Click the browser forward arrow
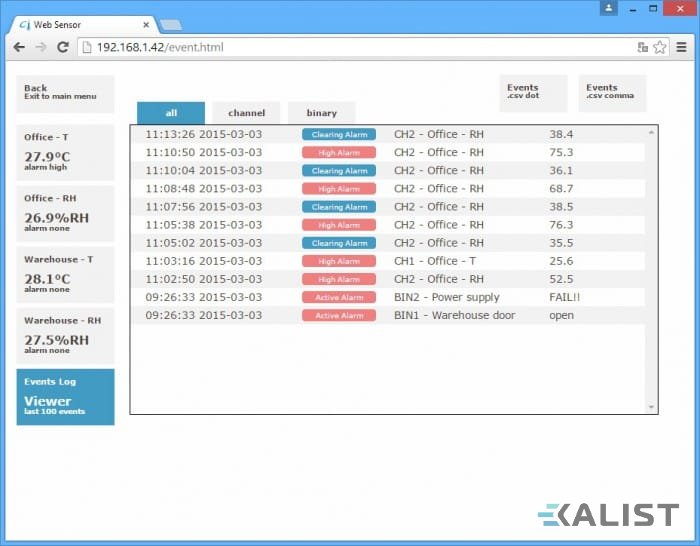This screenshot has width=700, height=546. [41, 47]
